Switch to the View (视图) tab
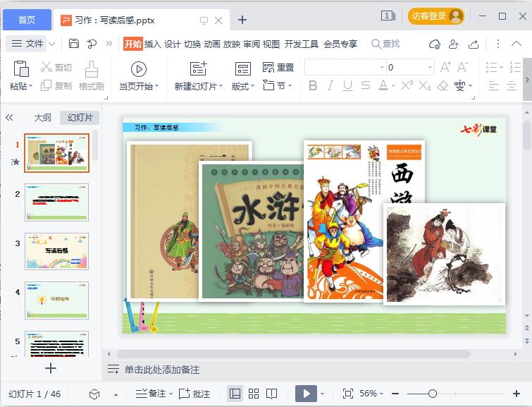This screenshot has height=407, width=532. pyautogui.click(x=271, y=44)
